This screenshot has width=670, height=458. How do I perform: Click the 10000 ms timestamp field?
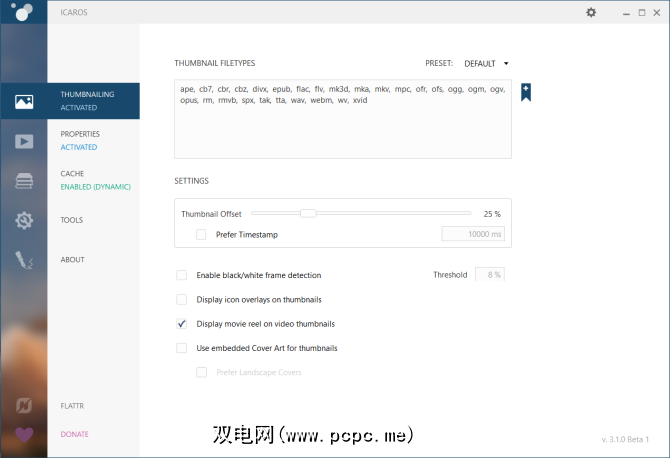(473, 234)
